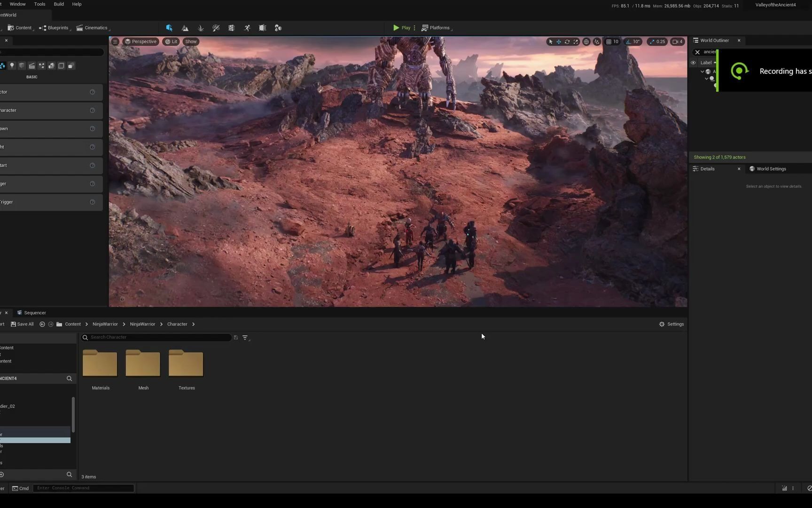Image resolution: width=812 pixels, height=508 pixels.
Task: Open the Show flags dropdown in the viewport
Action: 191,41
